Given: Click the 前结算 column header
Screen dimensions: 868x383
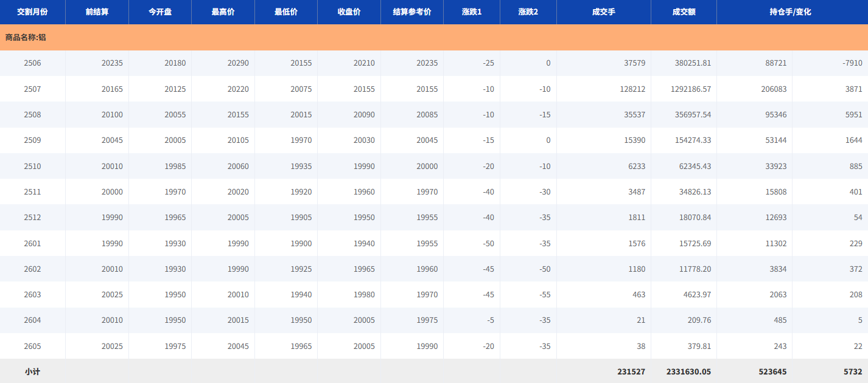Looking at the screenshot, I should click(97, 12).
